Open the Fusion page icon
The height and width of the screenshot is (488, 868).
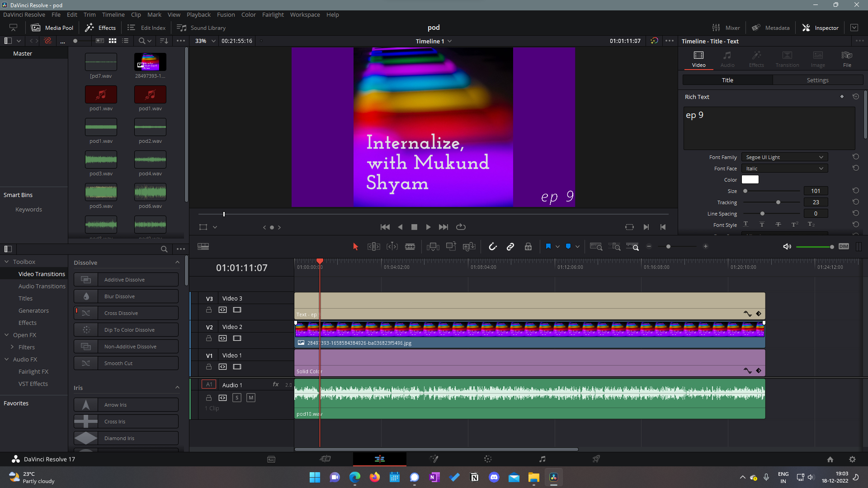click(434, 459)
